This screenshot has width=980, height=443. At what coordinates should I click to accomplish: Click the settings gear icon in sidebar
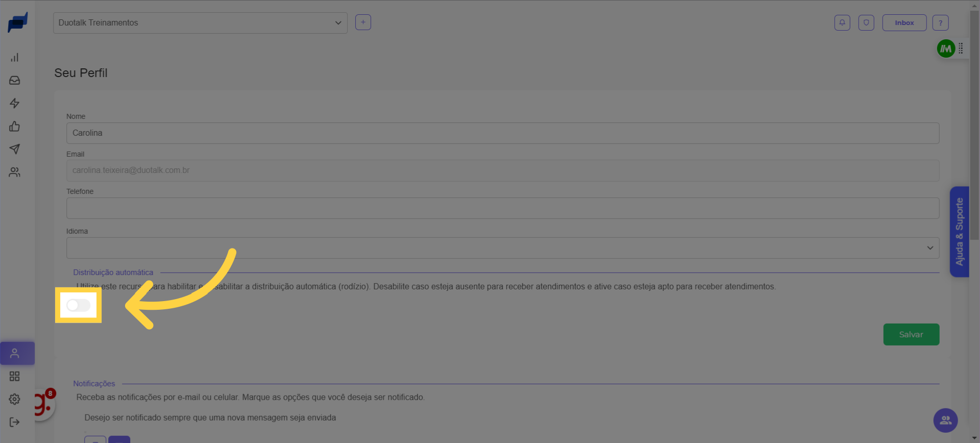14,399
